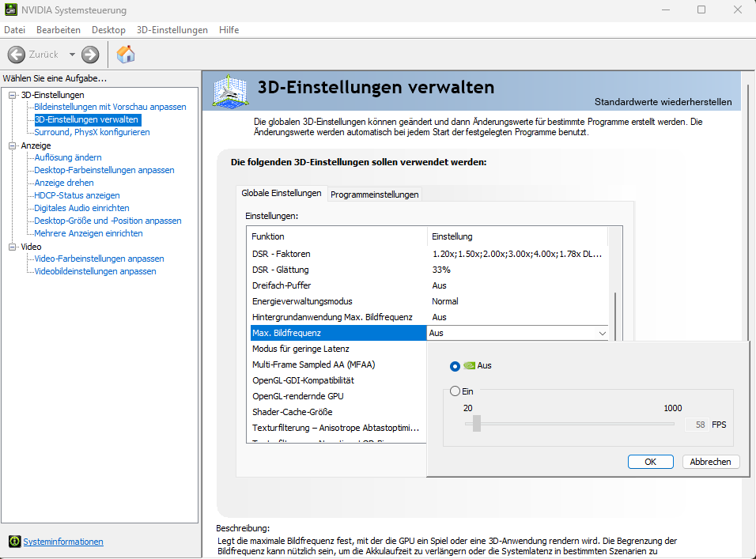756x559 pixels.
Task: Open the 3D-Einstellungen menu in menu bar
Action: pos(172,30)
